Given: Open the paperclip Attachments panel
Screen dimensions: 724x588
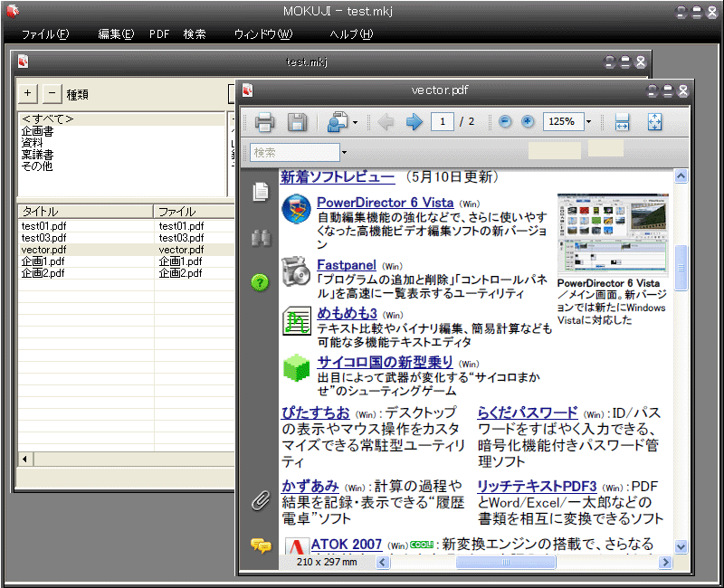Looking at the screenshot, I should coord(261,501).
